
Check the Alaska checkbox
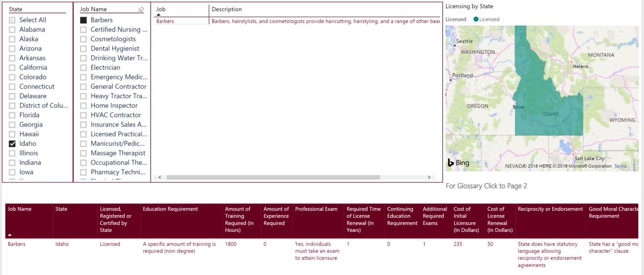(12, 39)
